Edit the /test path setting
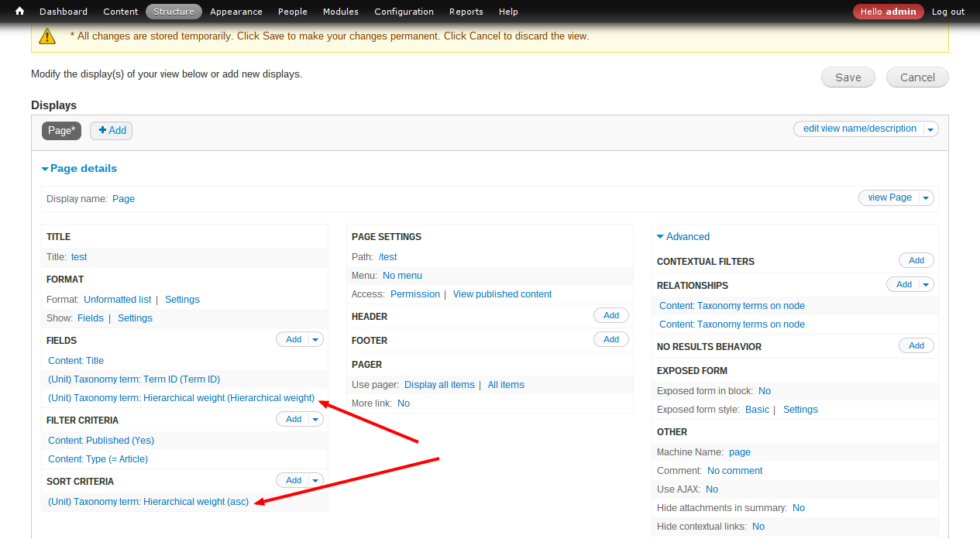The width and height of the screenshot is (980, 539). tap(387, 257)
